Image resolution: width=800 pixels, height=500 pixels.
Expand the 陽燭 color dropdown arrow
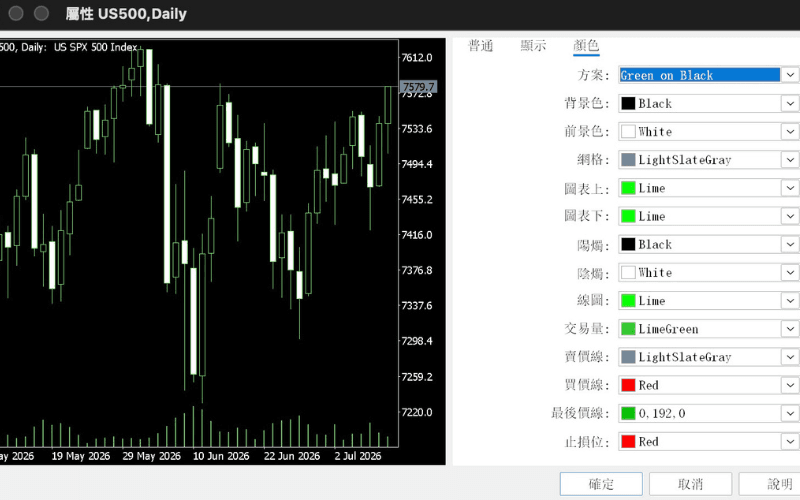pyautogui.click(x=790, y=244)
